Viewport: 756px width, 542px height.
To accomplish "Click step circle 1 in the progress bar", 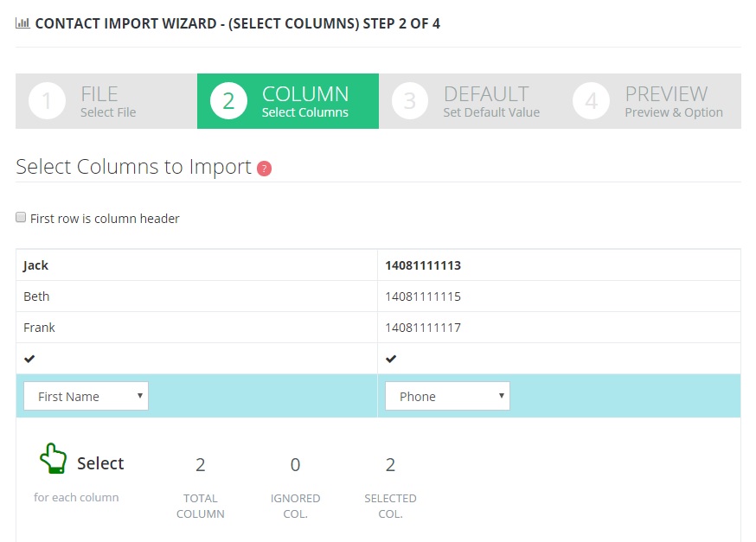I will (x=47, y=100).
